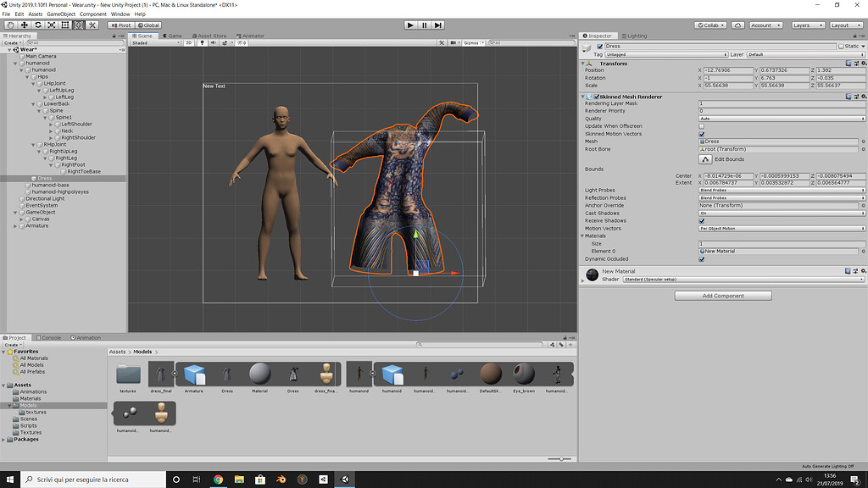Switch to the Asset Store tab

tap(210, 35)
